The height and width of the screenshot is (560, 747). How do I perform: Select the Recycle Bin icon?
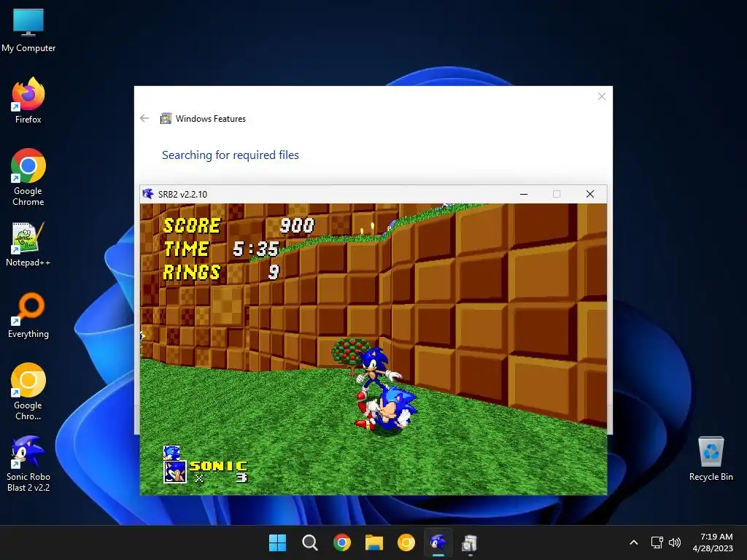711,459
